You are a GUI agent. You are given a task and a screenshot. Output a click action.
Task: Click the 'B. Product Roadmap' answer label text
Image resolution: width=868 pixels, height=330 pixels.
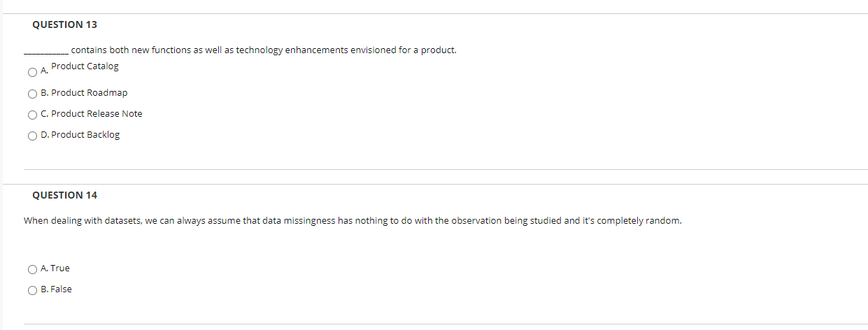click(x=84, y=92)
